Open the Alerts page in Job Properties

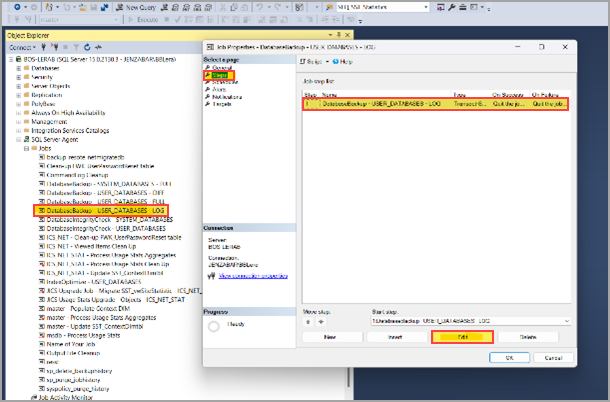[x=219, y=90]
